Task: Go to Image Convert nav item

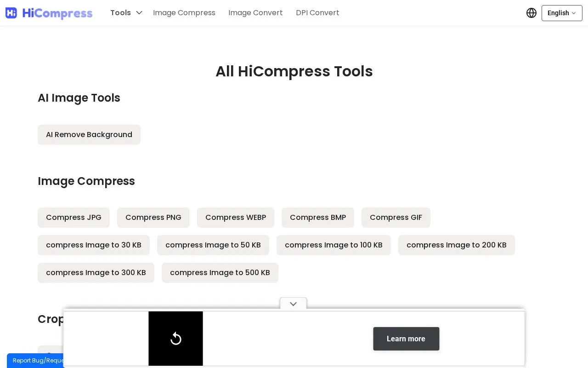Action: (x=255, y=13)
